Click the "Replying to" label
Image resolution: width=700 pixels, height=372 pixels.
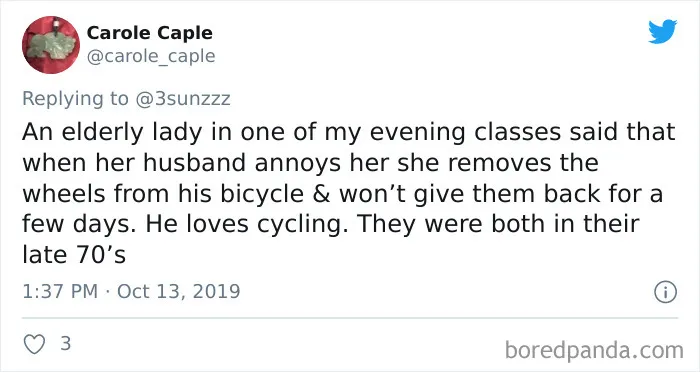pos(75,99)
